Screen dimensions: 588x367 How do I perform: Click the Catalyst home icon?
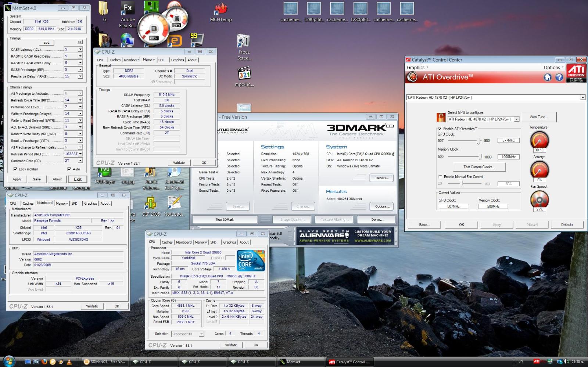548,77
